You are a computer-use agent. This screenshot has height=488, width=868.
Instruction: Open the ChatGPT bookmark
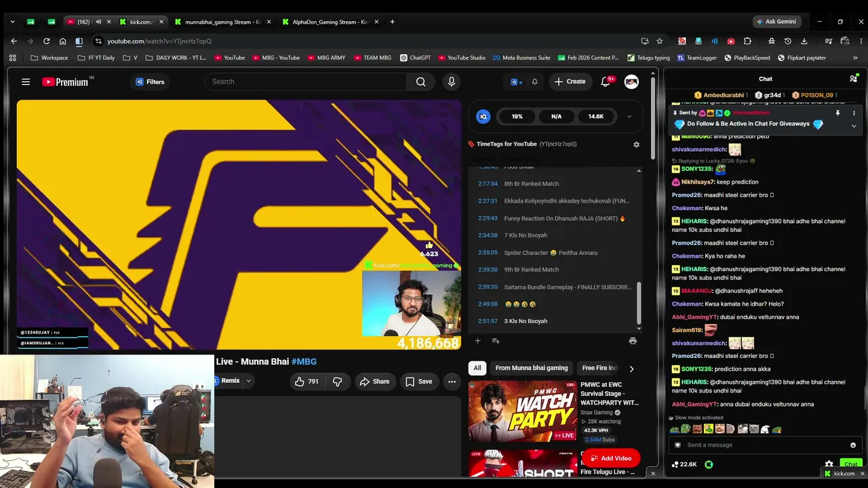[415, 58]
